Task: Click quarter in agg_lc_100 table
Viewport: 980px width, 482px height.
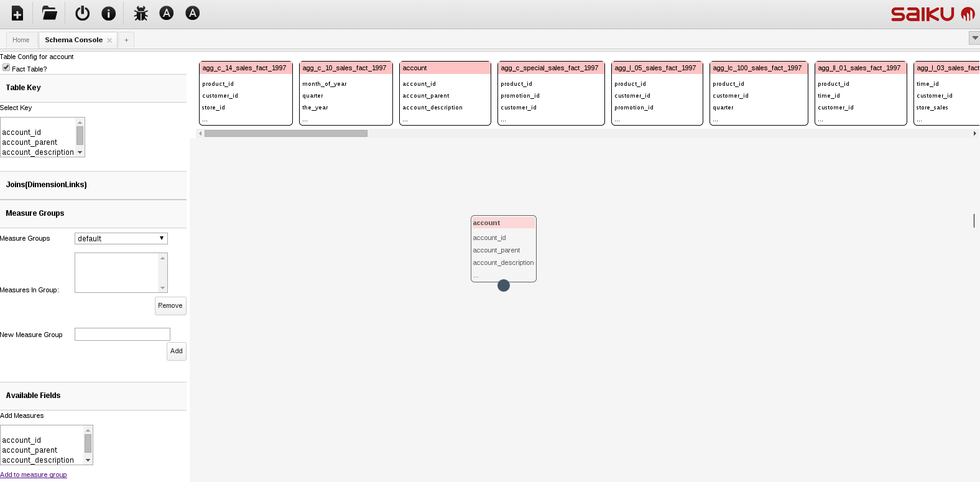Action: [723, 108]
